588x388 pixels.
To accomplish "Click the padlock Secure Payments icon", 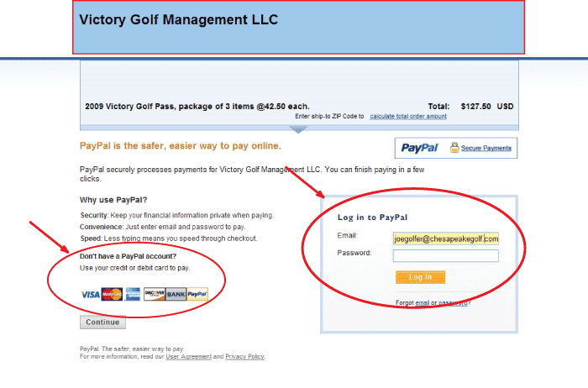I will tap(454, 148).
